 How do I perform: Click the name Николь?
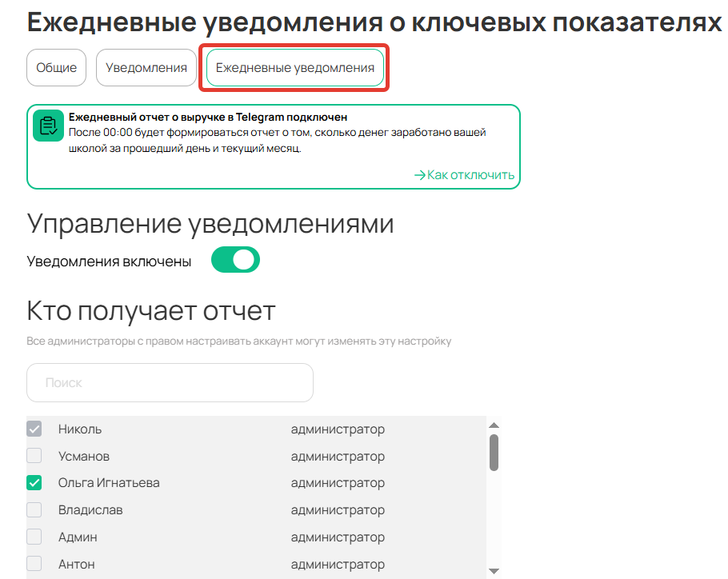[80, 429]
